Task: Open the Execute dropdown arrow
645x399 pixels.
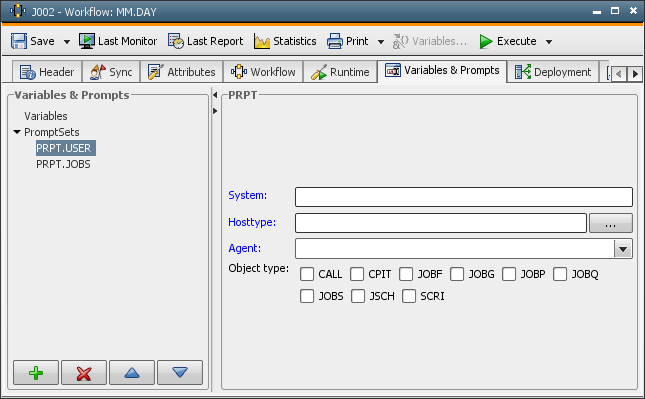Action: (x=549, y=42)
